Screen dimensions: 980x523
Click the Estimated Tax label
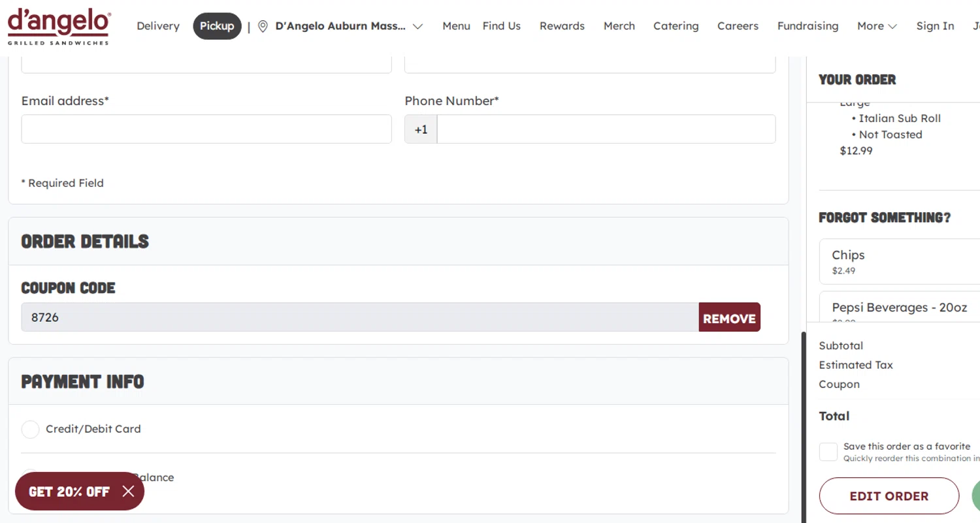coord(856,365)
